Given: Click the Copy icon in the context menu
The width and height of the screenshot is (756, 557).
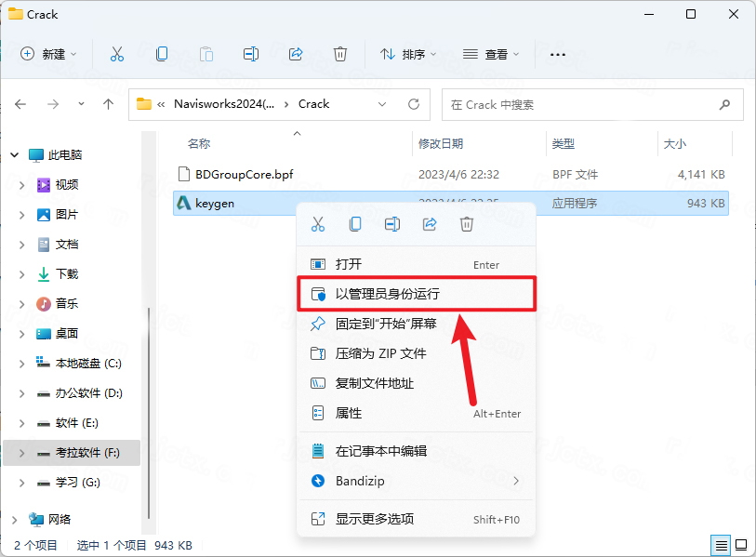Looking at the screenshot, I should pos(355,224).
